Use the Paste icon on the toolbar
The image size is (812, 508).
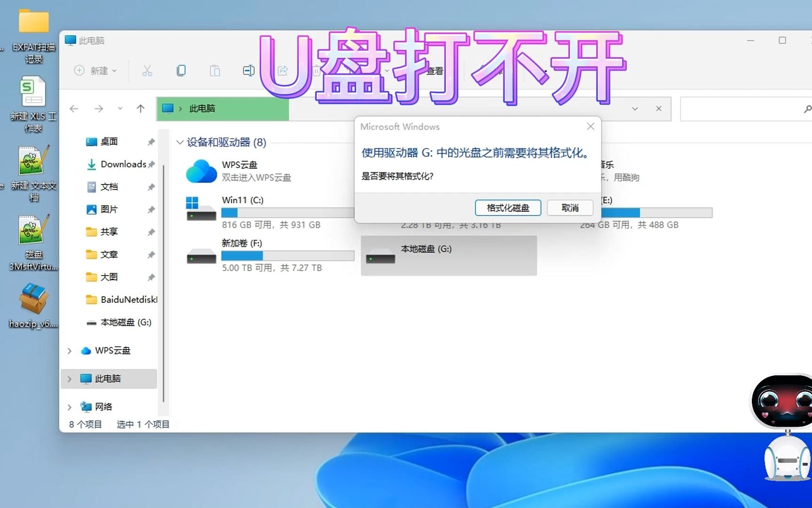[215, 70]
